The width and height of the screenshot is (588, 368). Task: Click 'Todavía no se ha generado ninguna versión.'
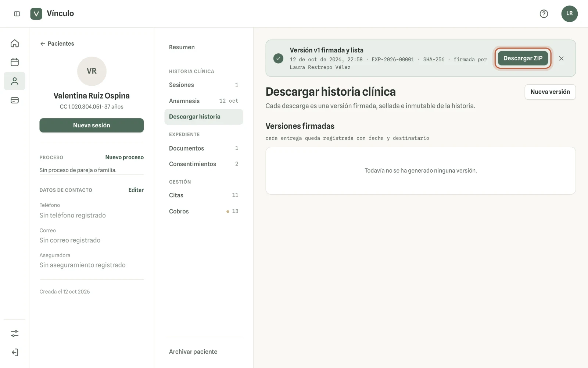[421, 171]
